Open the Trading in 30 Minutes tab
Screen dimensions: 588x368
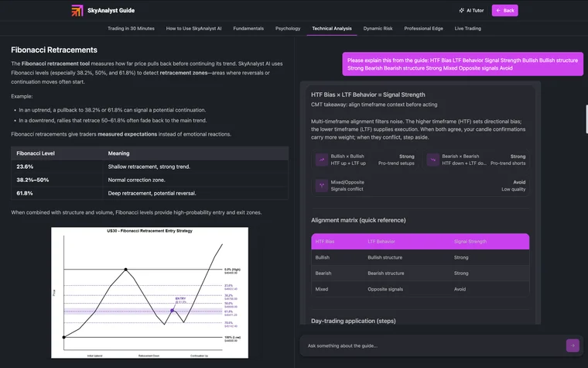pyautogui.click(x=131, y=29)
